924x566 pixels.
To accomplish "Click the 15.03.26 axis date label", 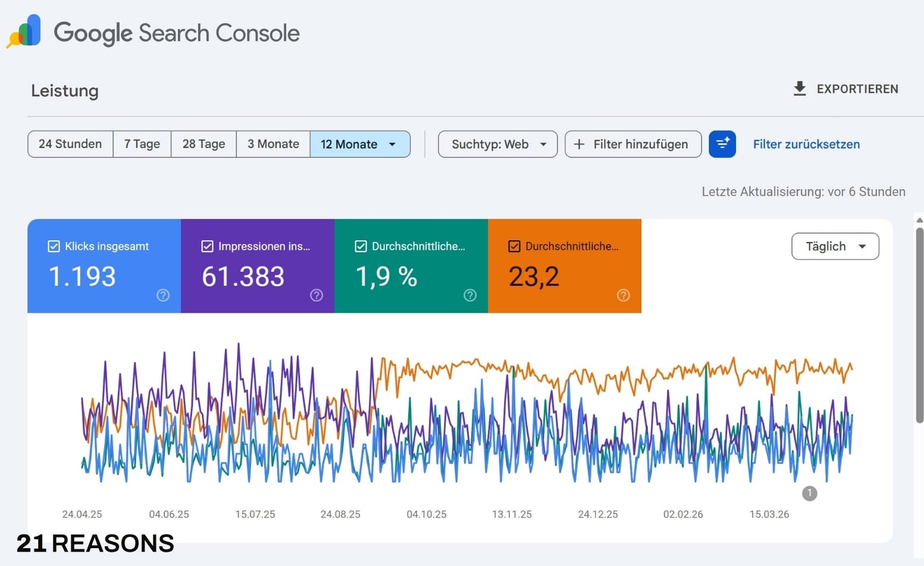I will click(x=769, y=514).
